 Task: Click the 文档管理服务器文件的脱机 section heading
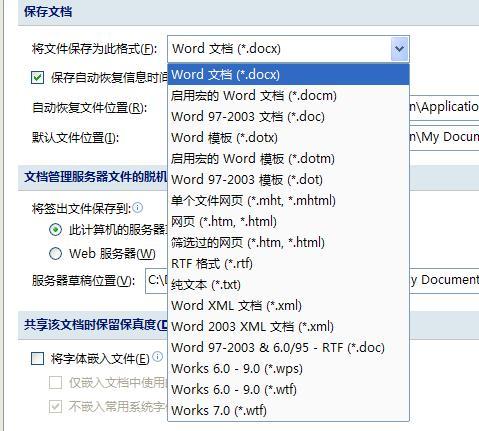[95, 177]
